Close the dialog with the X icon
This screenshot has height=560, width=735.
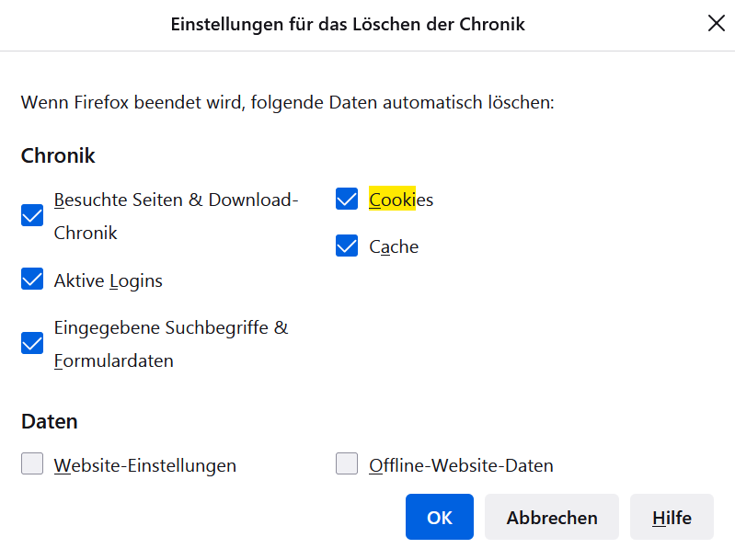[716, 24]
